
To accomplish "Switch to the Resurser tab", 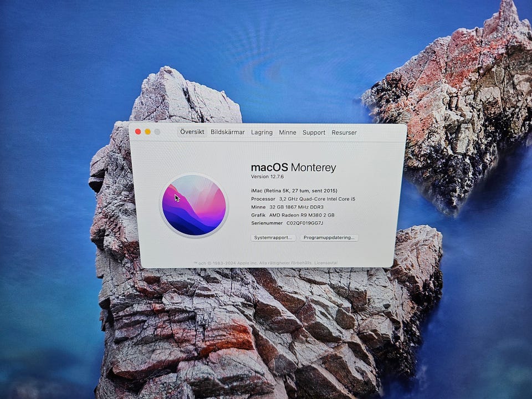I will click(344, 132).
